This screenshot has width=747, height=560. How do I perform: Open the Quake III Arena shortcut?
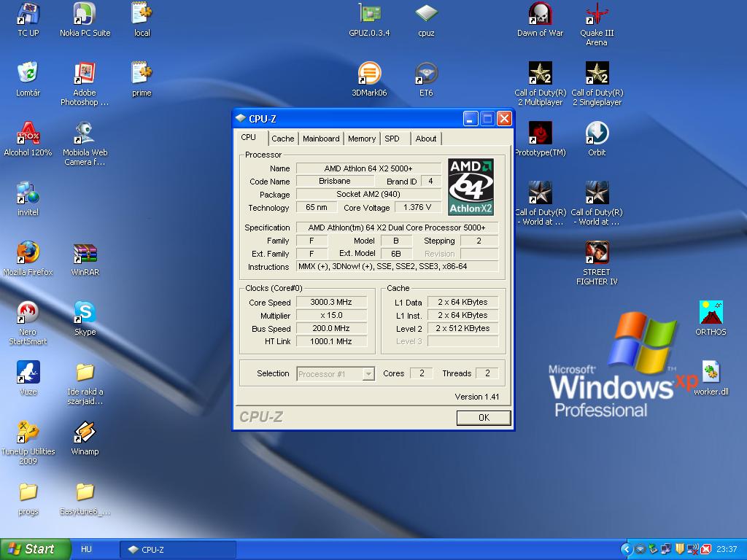coord(597,24)
